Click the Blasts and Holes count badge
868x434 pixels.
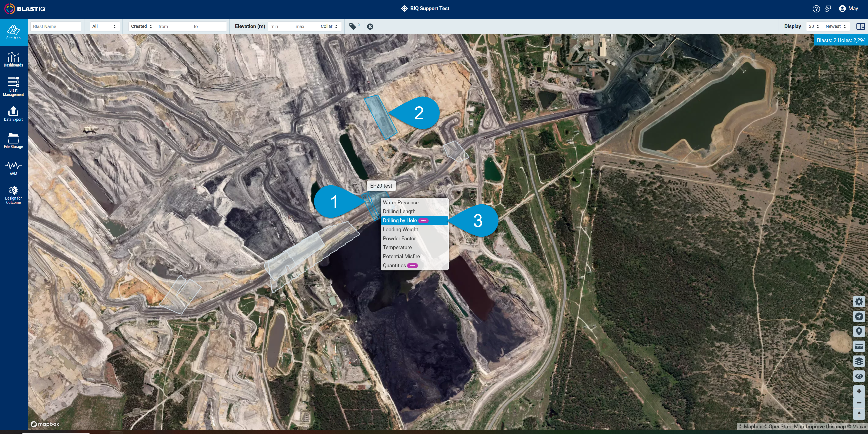click(841, 40)
